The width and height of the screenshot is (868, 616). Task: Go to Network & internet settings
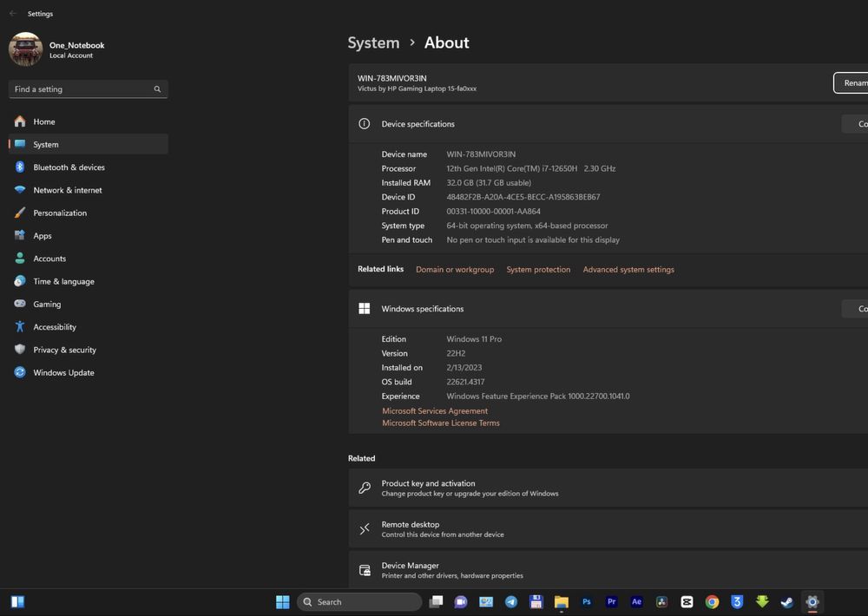pyautogui.click(x=88, y=190)
